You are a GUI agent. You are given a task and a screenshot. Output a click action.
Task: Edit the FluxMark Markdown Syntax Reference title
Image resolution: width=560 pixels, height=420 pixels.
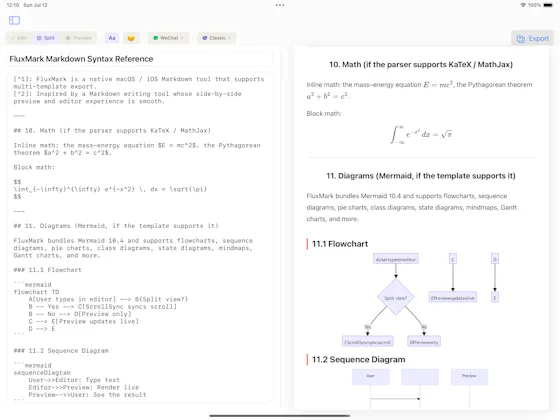tap(140, 59)
